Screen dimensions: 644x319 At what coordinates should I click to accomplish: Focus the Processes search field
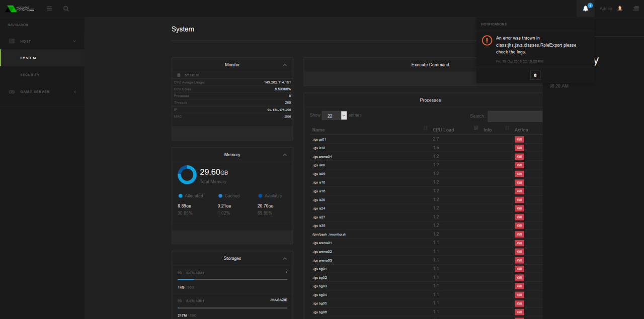tap(515, 116)
